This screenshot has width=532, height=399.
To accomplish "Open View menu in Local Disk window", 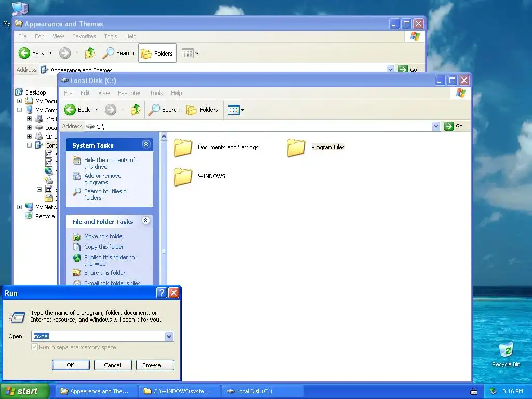I will (104, 93).
